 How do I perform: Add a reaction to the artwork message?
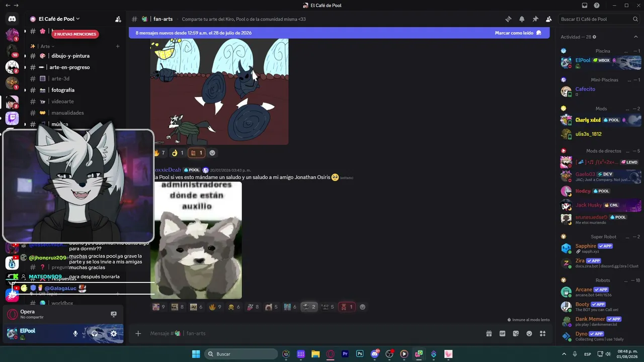pos(212,153)
